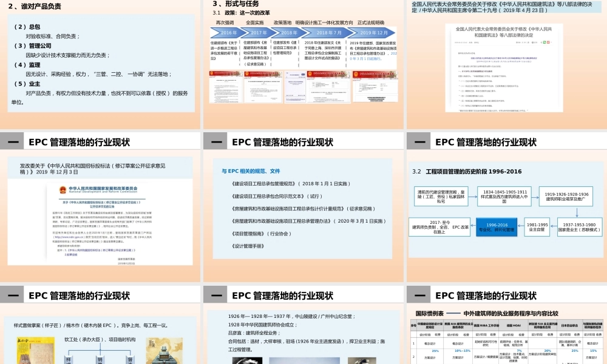Click the line starting 合同包括:选材

(x=307, y=345)
